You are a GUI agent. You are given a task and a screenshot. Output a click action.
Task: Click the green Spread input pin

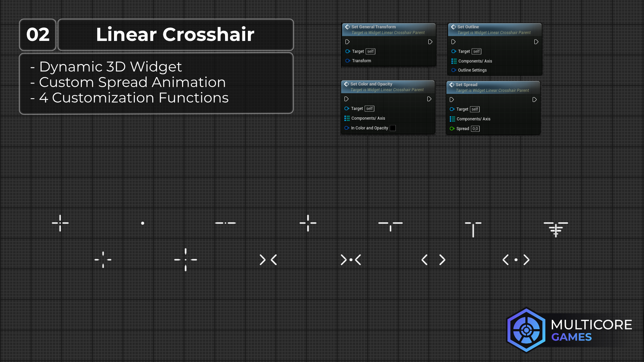(x=452, y=129)
